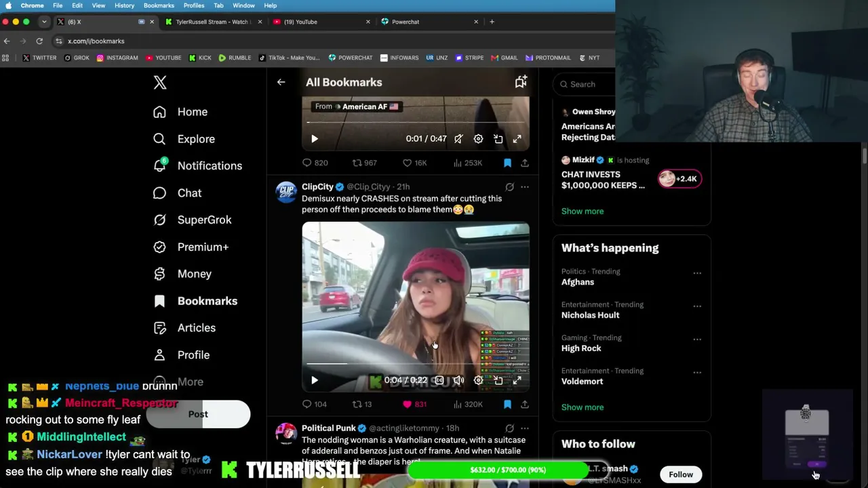Open Grok actions on the ClipCity post
The image size is (868, 488).
[x=509, y=186]
